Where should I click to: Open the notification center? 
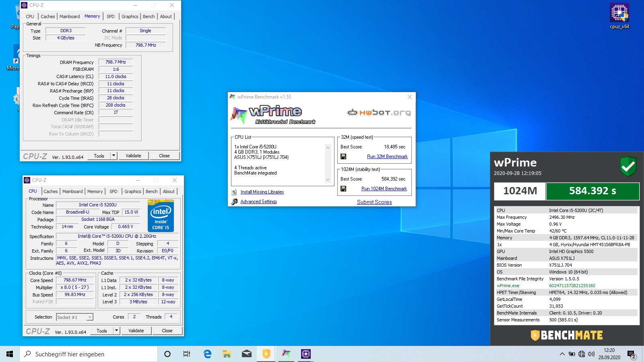tap(631, 354)
